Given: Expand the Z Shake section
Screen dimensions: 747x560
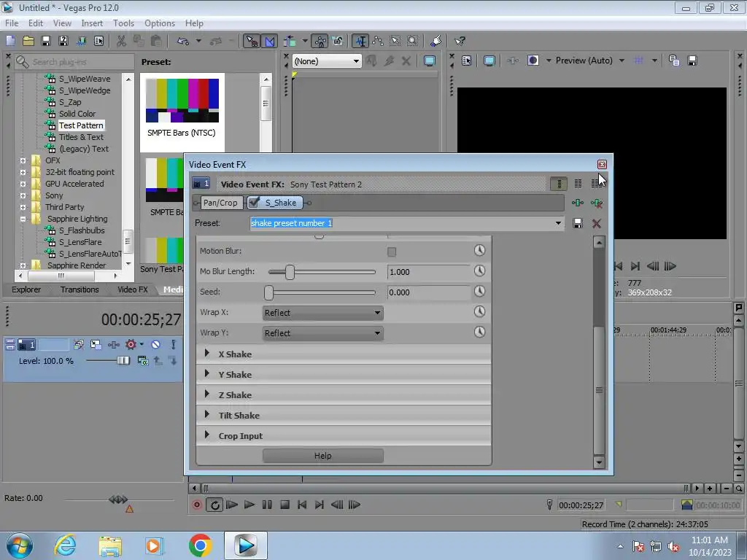Looking at the screenshot, I should coord(206,394).
